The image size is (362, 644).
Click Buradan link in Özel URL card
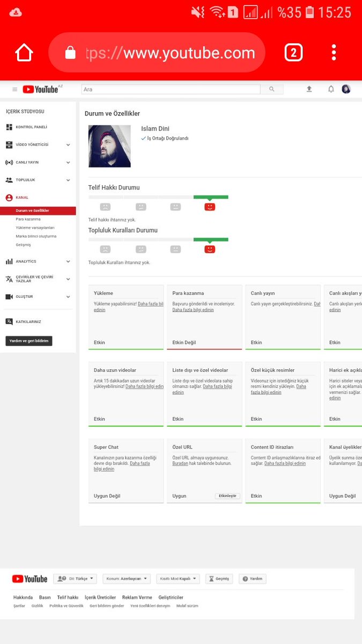(180, 463)
